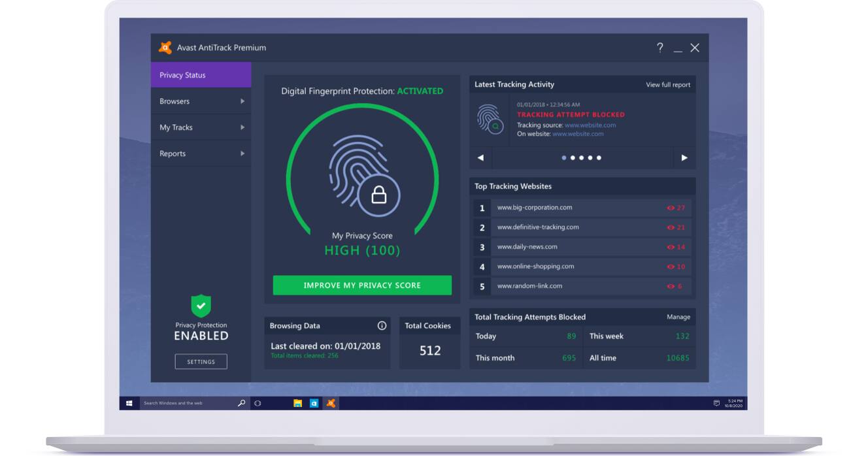The width and height of the screenshot is (868, 456).
Task: Click This week count 132
Action: point(682,336)
